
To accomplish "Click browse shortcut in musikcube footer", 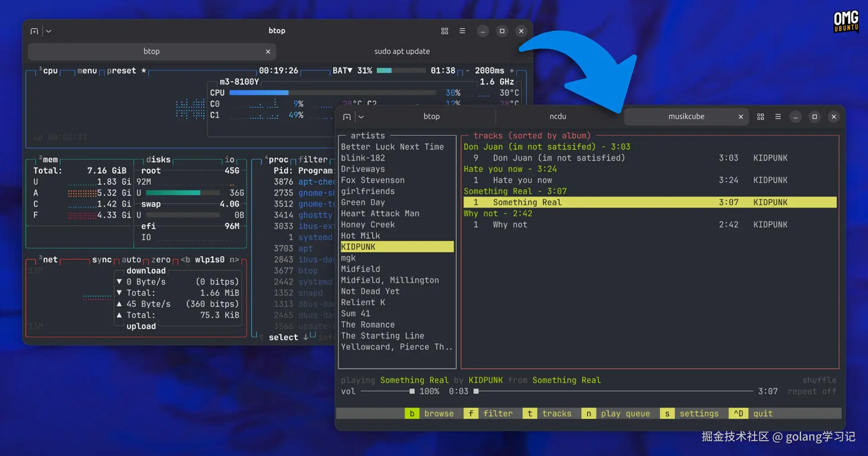I will tap(429, 413).
